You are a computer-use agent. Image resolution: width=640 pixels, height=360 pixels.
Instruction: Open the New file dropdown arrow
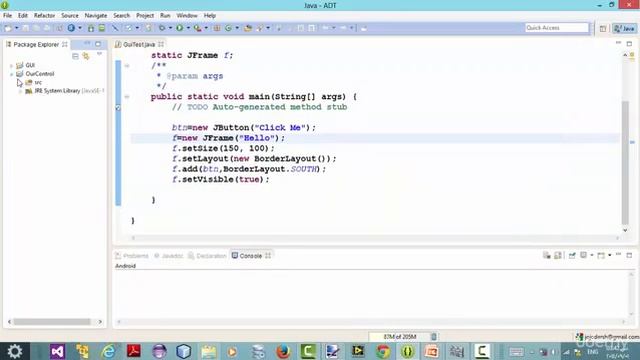point(17,28)
